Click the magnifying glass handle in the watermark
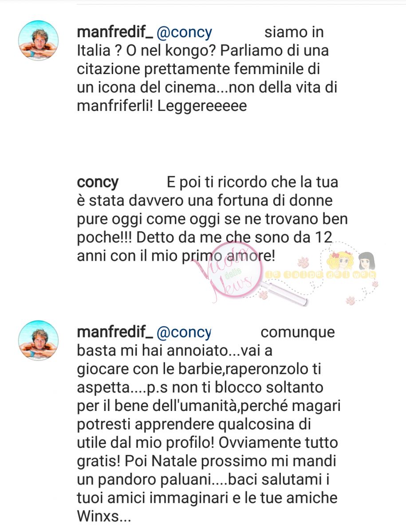 coord(285,293)
